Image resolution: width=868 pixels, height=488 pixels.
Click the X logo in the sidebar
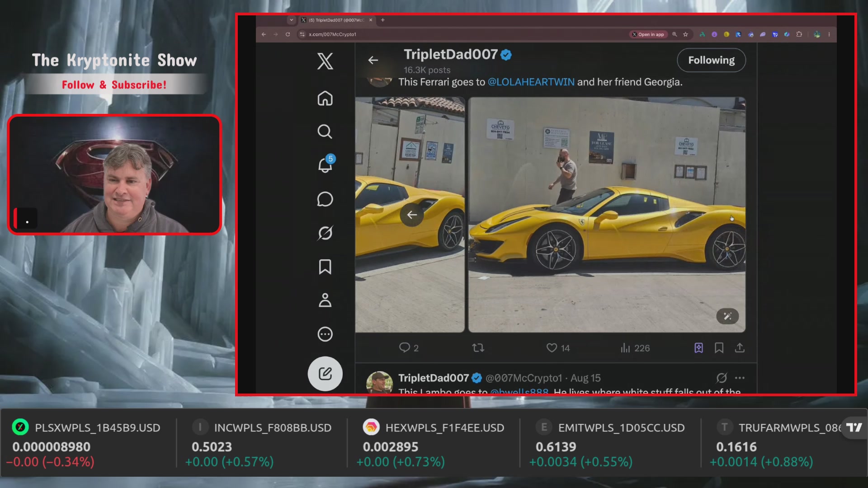(325, 61)
